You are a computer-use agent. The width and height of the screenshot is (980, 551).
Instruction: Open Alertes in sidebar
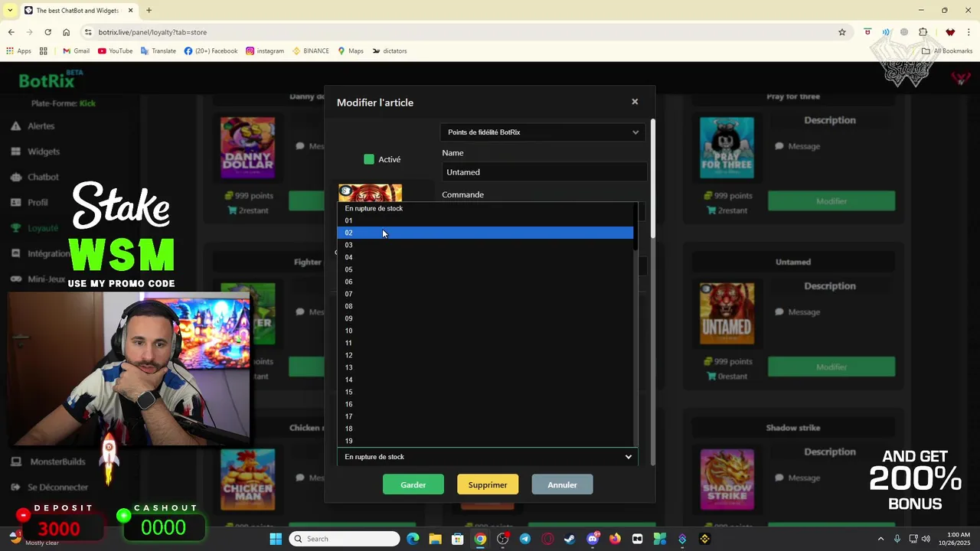pos(41,126)
